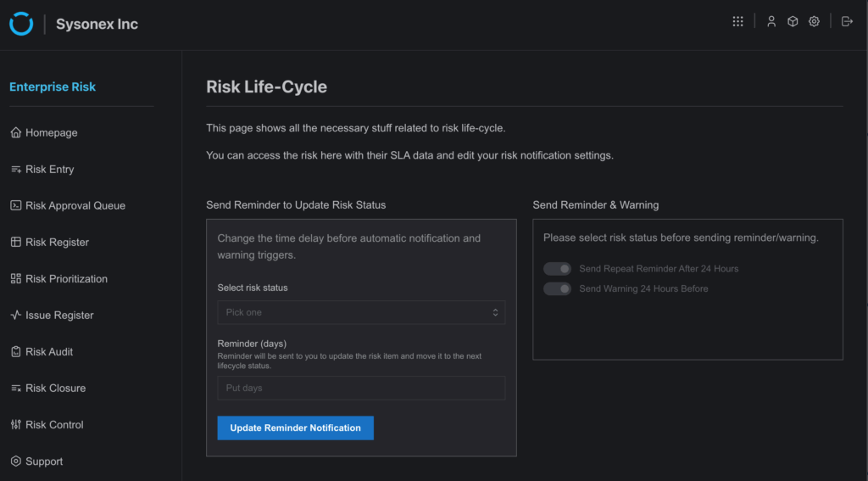868x481 pixels.
Task: Toggle Send Warning 24 Hours Before
Action: (x=557, y=288)
